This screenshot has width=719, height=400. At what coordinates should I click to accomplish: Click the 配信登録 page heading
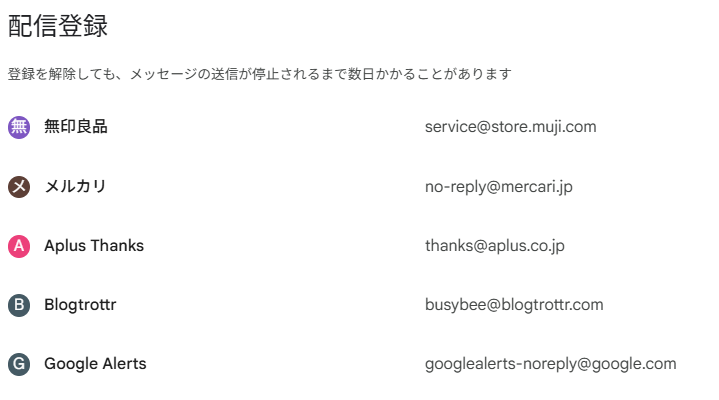(58, 27)
